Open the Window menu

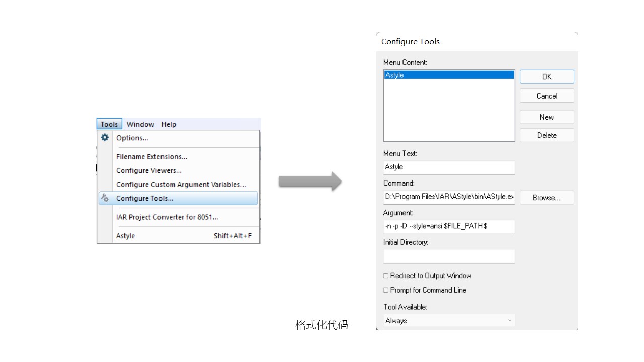[x=140, y=124]
